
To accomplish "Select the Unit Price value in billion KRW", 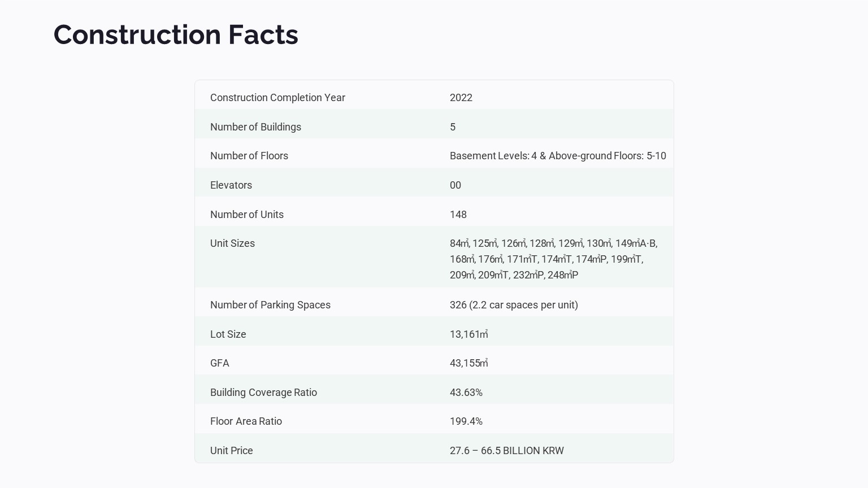I will tap(507, 451).
